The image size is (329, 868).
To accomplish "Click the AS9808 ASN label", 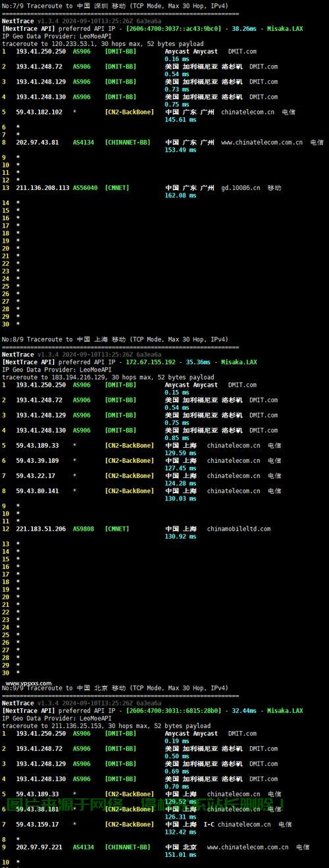I will (x=84, y=529).
